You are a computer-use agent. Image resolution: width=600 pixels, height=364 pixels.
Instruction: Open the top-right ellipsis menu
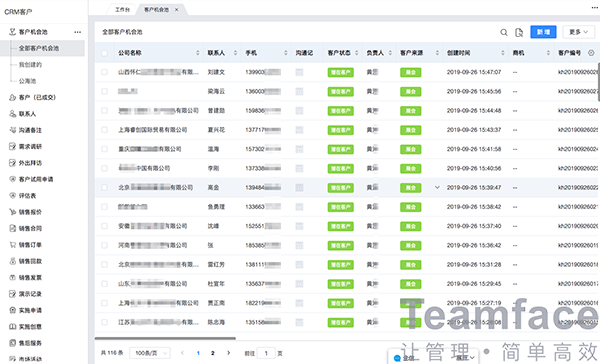coord(595,8)
